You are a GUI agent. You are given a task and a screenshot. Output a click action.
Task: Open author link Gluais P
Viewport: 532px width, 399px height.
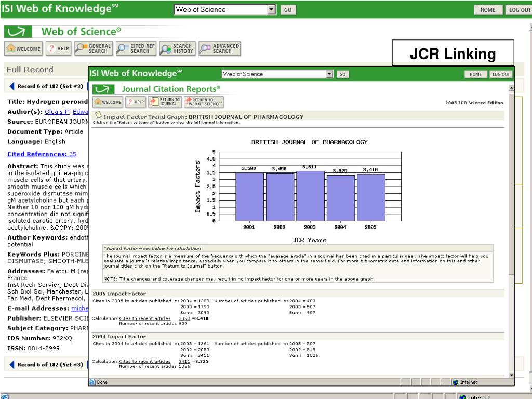(57, 112)
